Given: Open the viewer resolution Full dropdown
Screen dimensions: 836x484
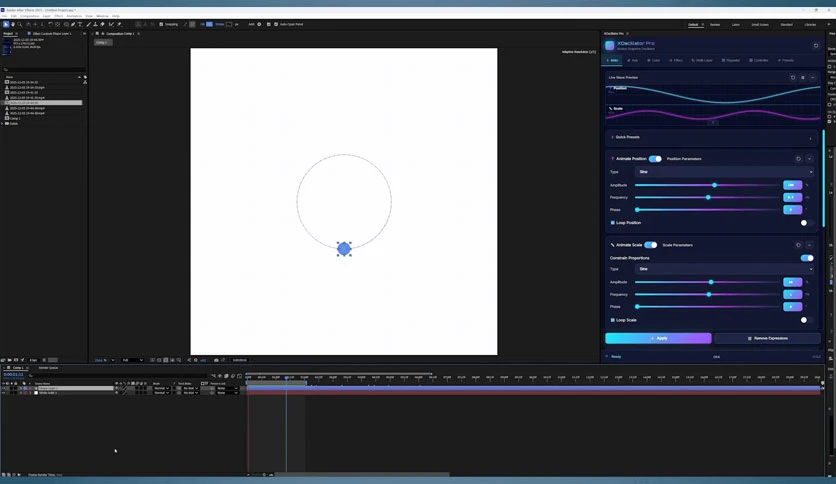Looking at the screenshot, I should [133, 360].
